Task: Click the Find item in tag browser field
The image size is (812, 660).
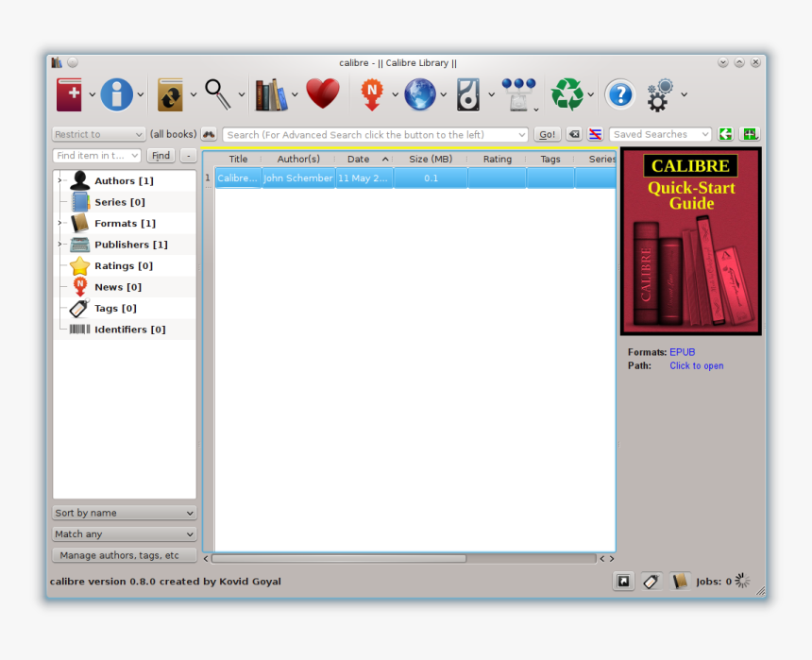Action: pyautogui.click(x=97, y=156)
